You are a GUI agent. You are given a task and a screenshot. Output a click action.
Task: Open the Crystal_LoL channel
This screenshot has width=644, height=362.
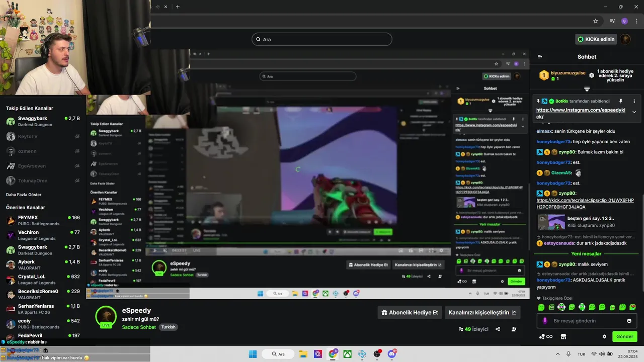(43, 280)
